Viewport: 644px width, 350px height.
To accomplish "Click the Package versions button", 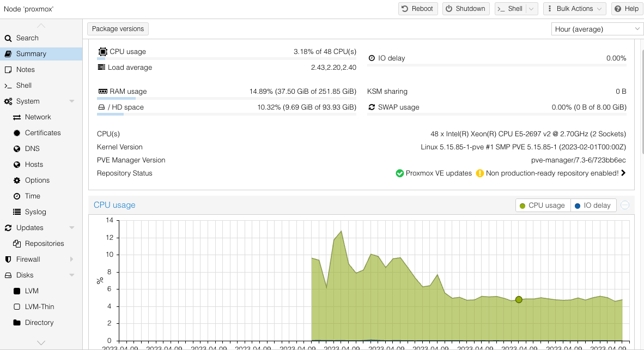I will pos(118,29).
